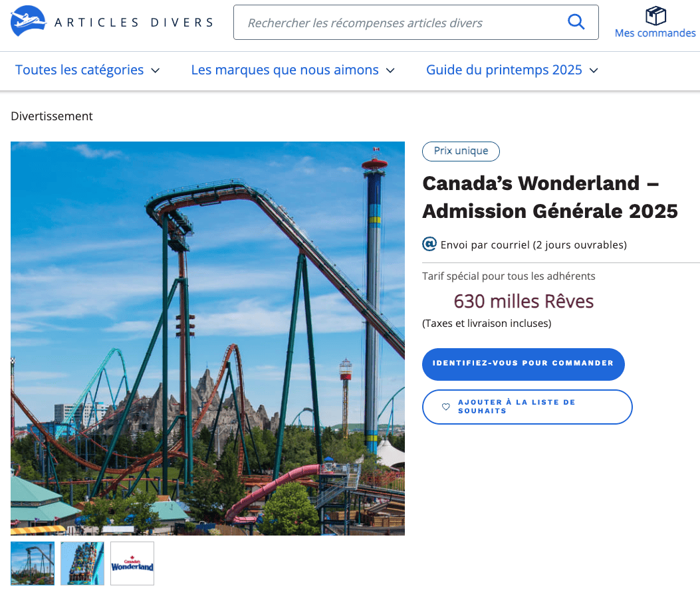
Task: Focus the Rechercher les récompenses search field
Action: click(x=415, y=23)
